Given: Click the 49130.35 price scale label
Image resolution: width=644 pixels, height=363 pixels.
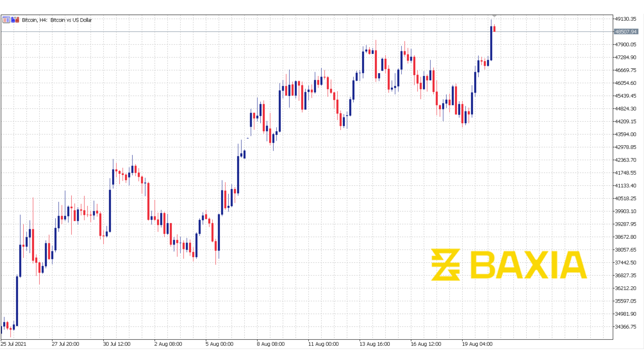Looking at the screenshot, I should point(625,19).
